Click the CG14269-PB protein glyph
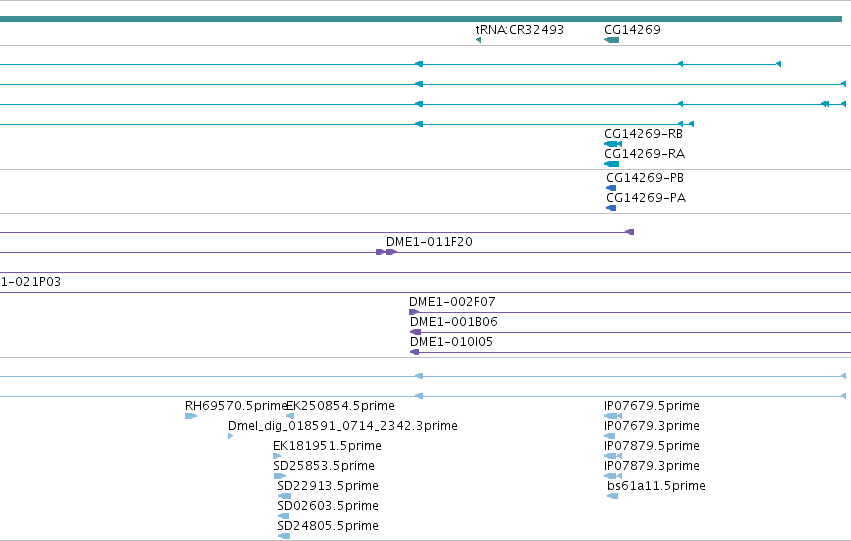 coord(611,188)
